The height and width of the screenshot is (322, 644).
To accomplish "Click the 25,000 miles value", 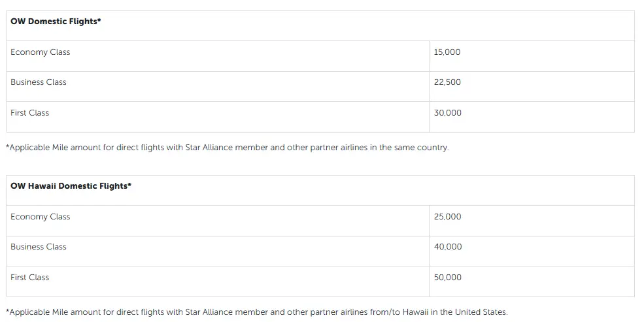I will [x=447, y=217].
